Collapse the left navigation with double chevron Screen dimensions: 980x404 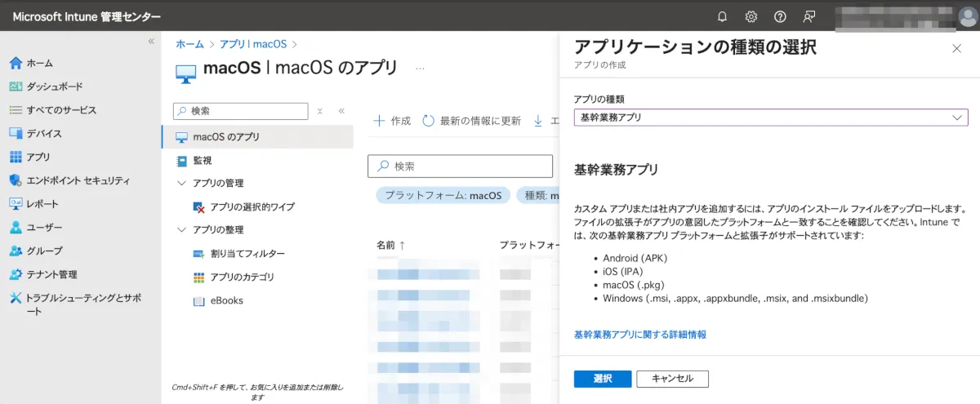tap(151, 42)
